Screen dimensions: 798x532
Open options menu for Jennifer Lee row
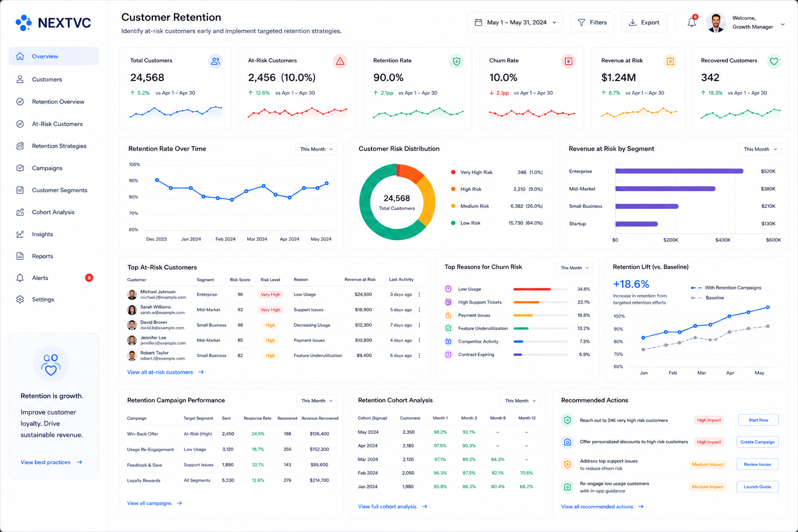(419, 340)
